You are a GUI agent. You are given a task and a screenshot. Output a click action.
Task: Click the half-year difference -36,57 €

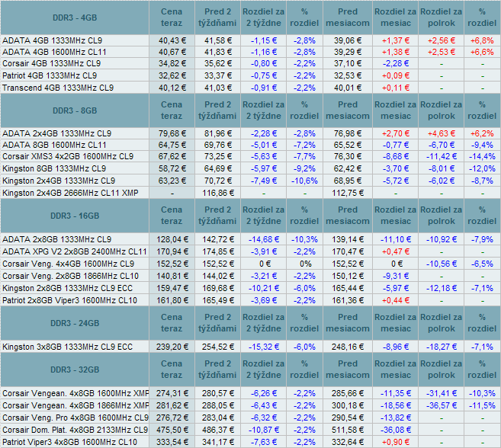tap(442, 405)
